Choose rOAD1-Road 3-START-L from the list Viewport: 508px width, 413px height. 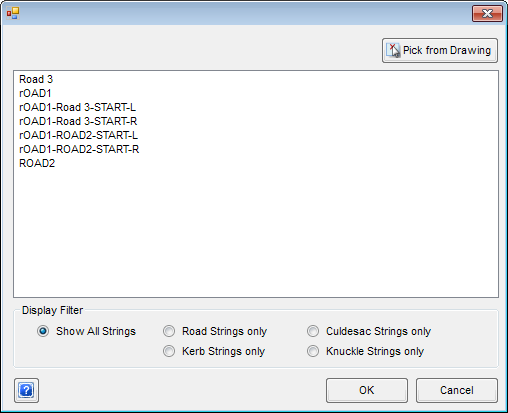pyautogui.click(x=77, y=107)
